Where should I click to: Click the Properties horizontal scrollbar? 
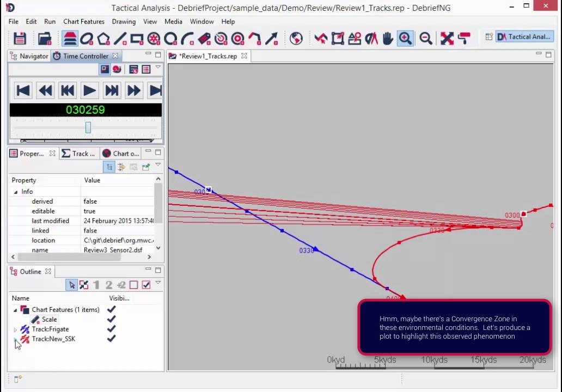[x=69, y=257]
